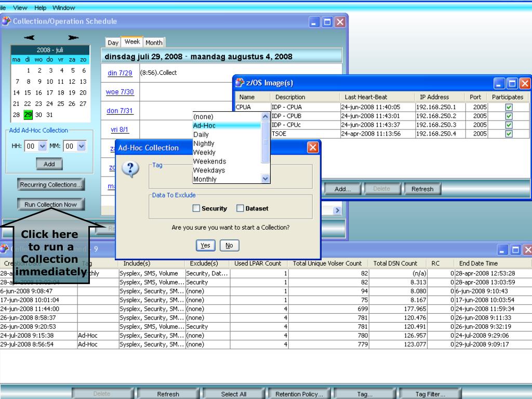This screenshot has width=532, height=399.
Task: Select the 29-jul-2008 8:56:54 collection row
Action: click(265, 344)
